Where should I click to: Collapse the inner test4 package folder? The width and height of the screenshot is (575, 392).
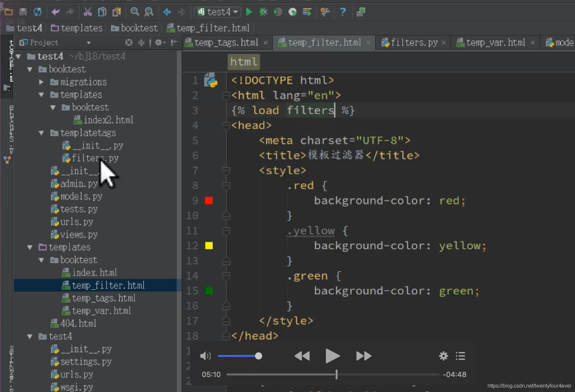30,336
